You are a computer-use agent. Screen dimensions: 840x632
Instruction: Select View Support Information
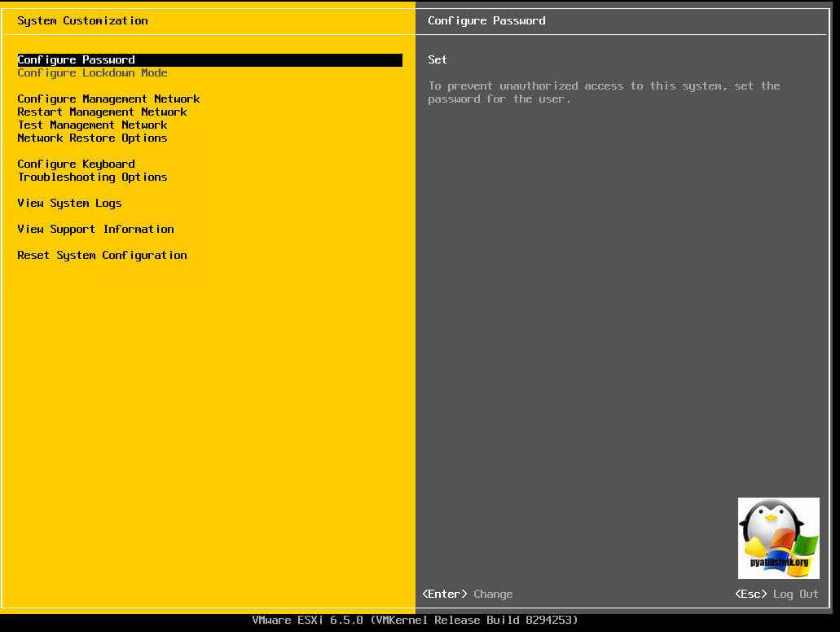click(95, 229)
